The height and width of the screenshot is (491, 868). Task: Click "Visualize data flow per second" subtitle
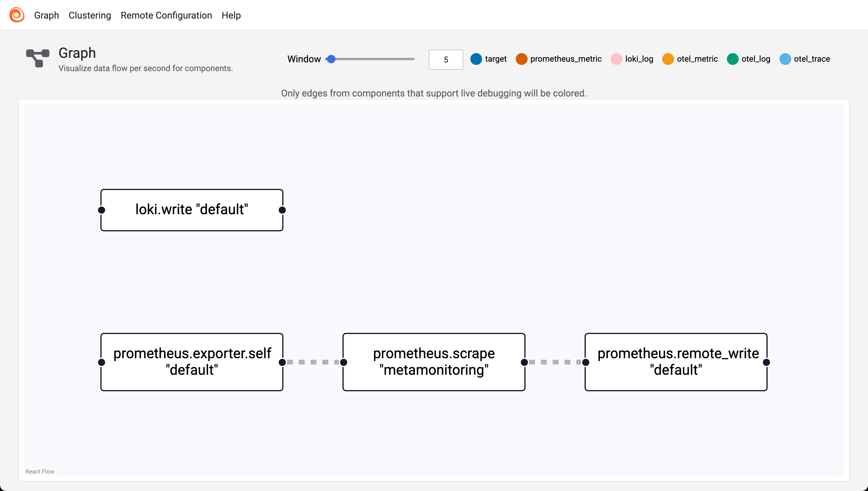click(x=146, y=68)
